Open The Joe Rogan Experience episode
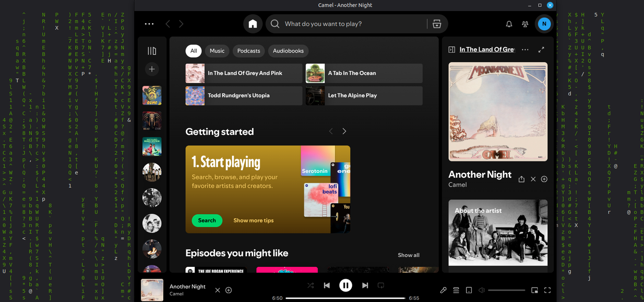 (216, 270)
